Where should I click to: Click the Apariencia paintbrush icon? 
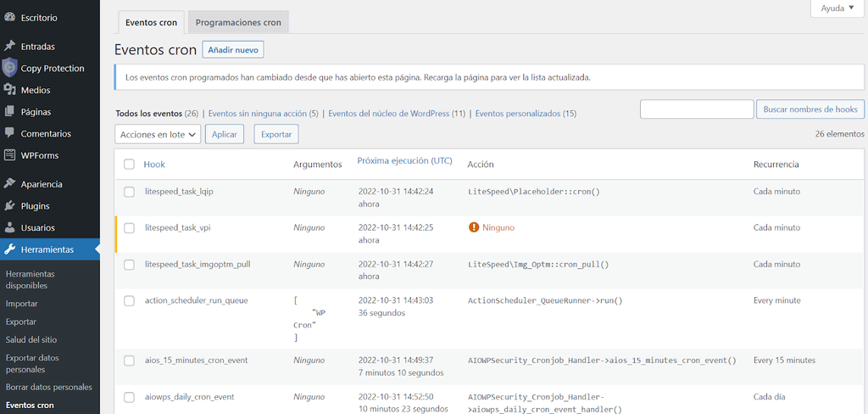tap(10, 184)
